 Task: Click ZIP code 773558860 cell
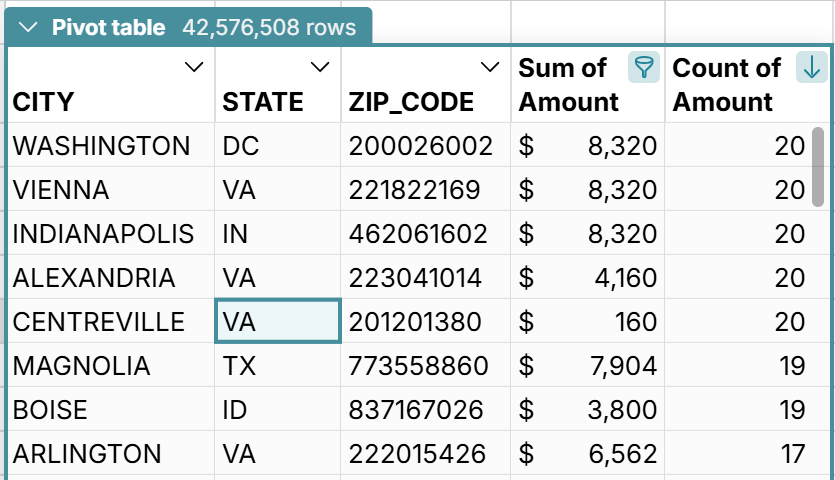point(420,366)
